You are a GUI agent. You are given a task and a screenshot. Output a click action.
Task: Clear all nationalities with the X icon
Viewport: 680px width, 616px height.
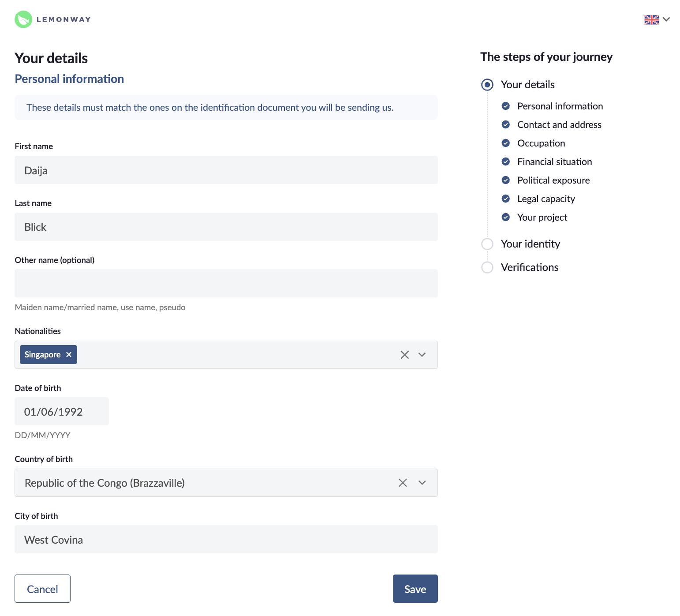[x=405, y=355]
